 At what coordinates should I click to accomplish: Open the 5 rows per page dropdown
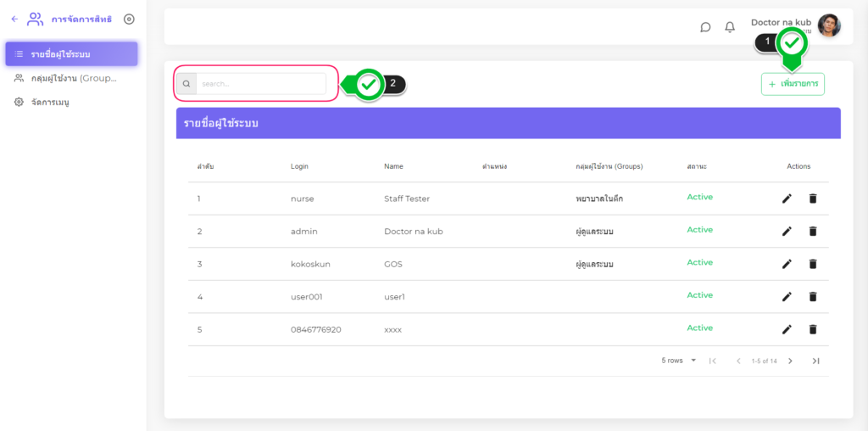point(679,361)
